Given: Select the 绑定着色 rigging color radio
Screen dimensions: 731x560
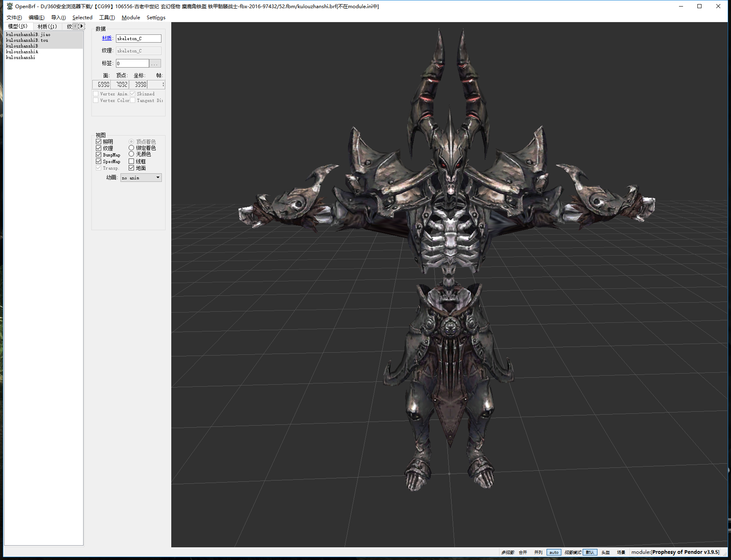Looking at the screenshot, I should coord(132,148).
